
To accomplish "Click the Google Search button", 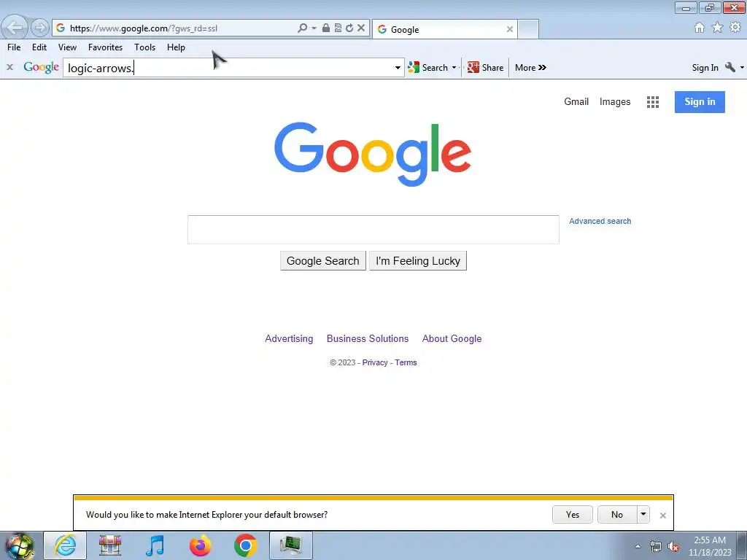I will [323, 261].
